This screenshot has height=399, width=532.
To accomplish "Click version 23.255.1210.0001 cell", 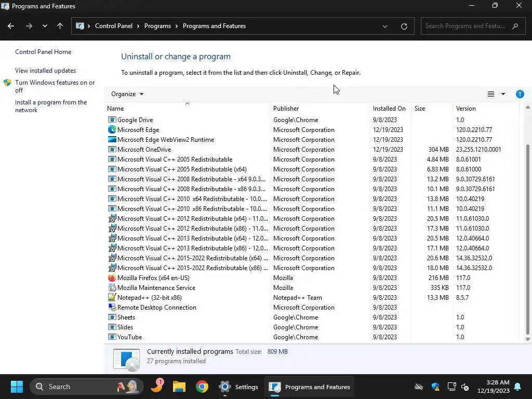I will tap(478, 150).
